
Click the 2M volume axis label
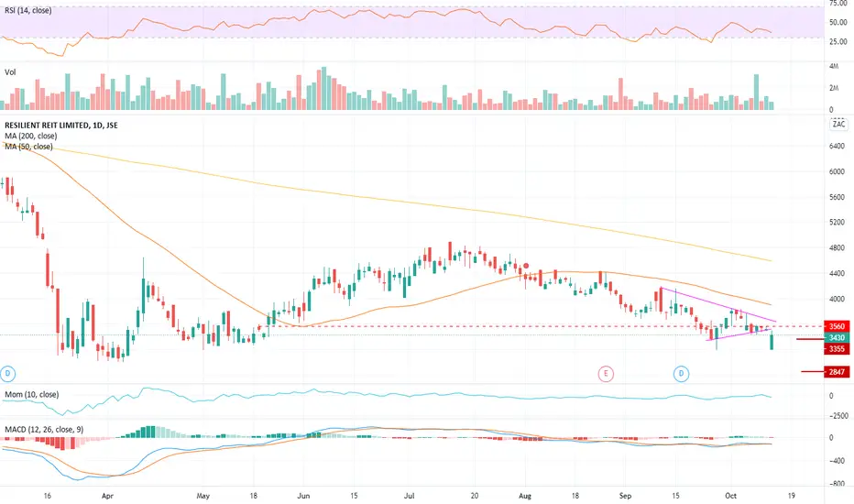pos(834,88)
